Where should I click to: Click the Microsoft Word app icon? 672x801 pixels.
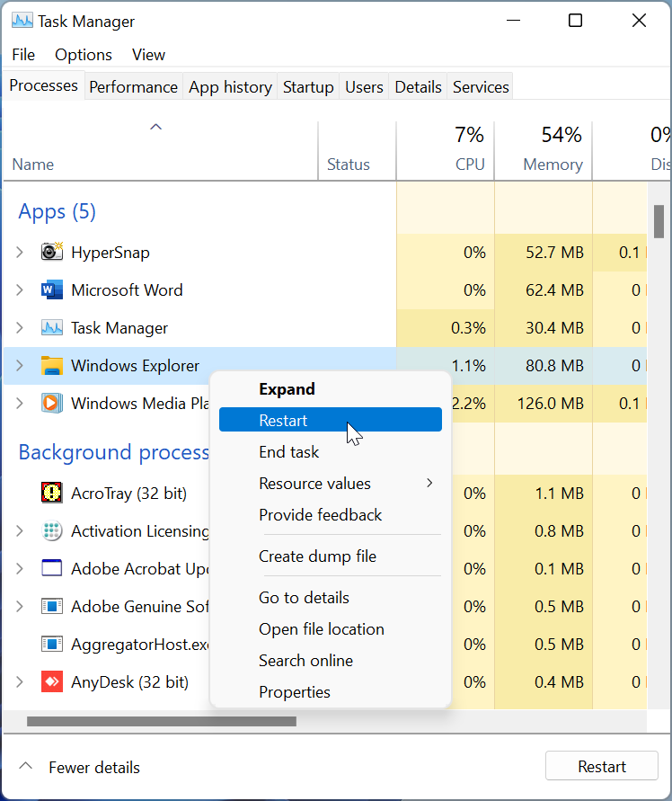tap(51, 289)
